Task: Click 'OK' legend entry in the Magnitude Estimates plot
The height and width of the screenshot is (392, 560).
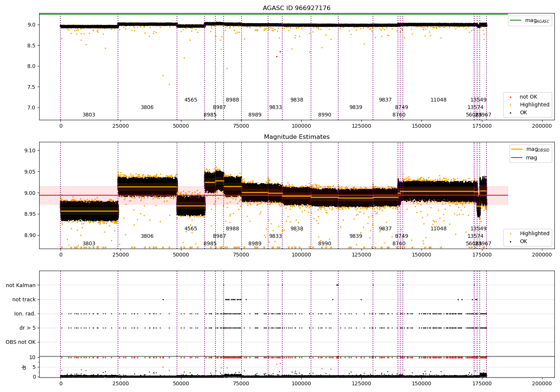Action: [x=519, y=242]
